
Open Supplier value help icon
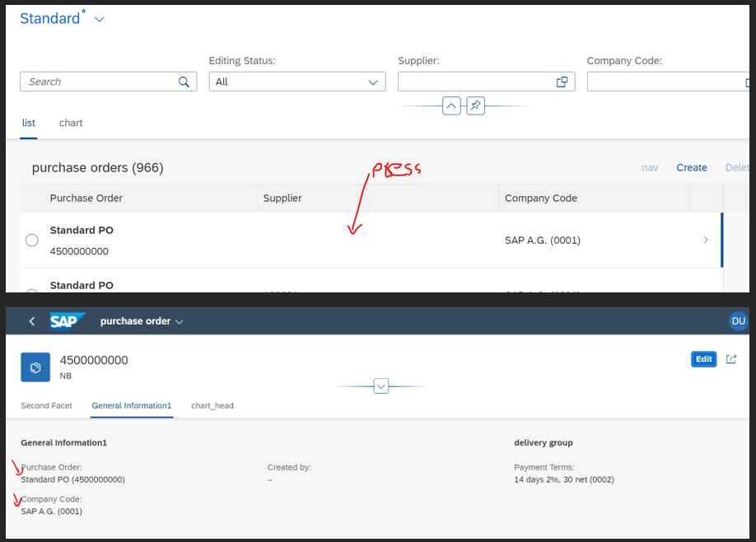[x=562, y=82]
